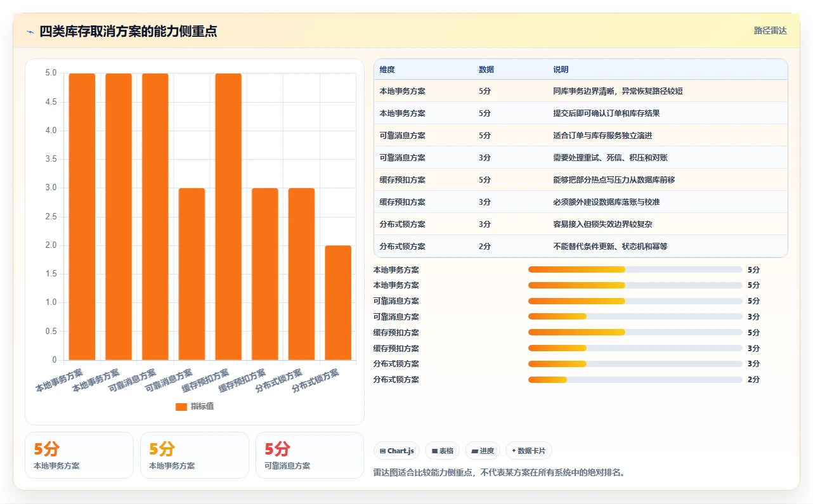Click the 1.5 y-axis label

coord(51,274)
